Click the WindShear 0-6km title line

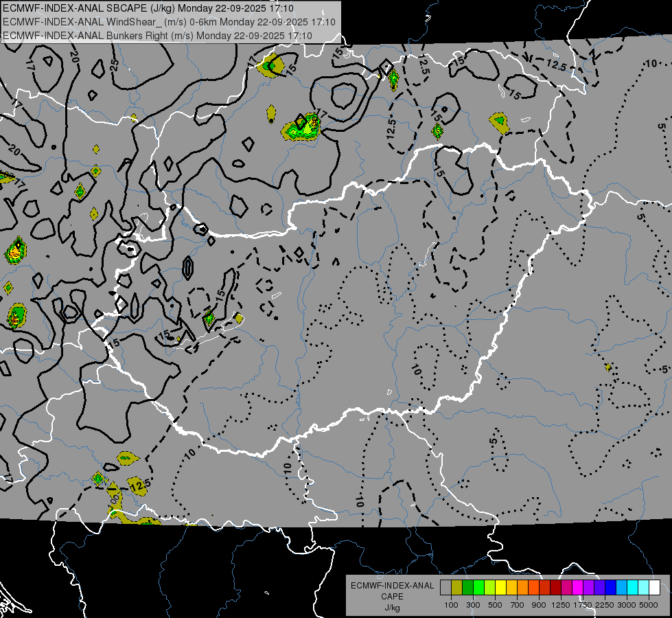point(169,22)
